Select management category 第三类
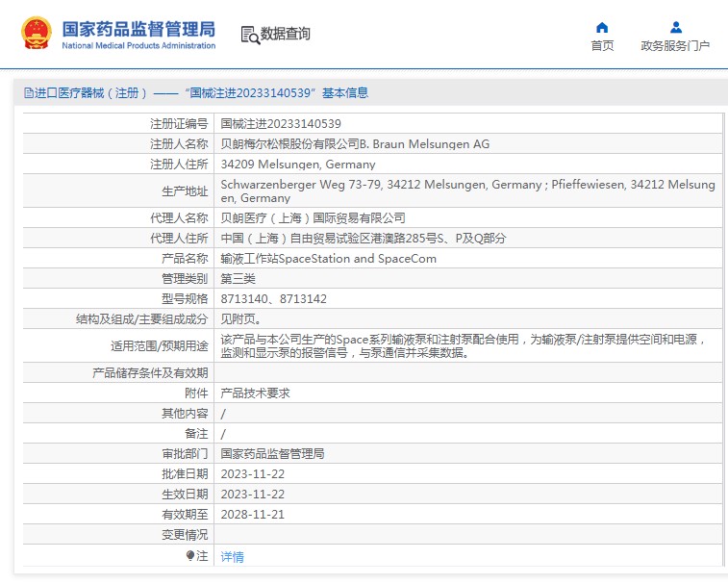Viewport: 728px width, 584px height. click(x=238, y=279)
